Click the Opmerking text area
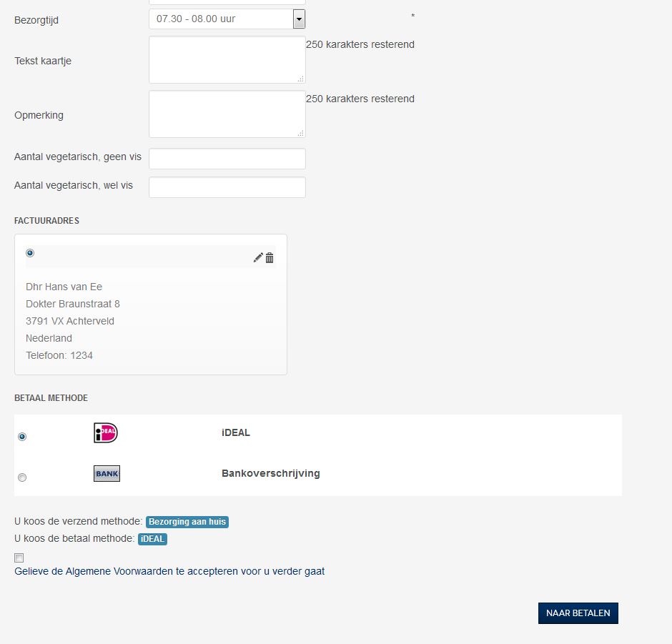Image resolution: width=672 pixels, height=644 pixels. click(x=227, y=114)
